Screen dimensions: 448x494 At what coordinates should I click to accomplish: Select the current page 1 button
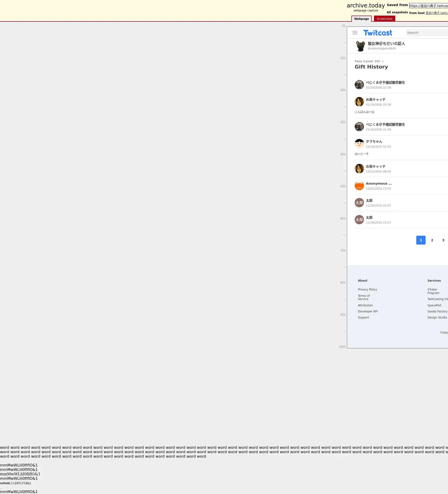coord(420,240)
